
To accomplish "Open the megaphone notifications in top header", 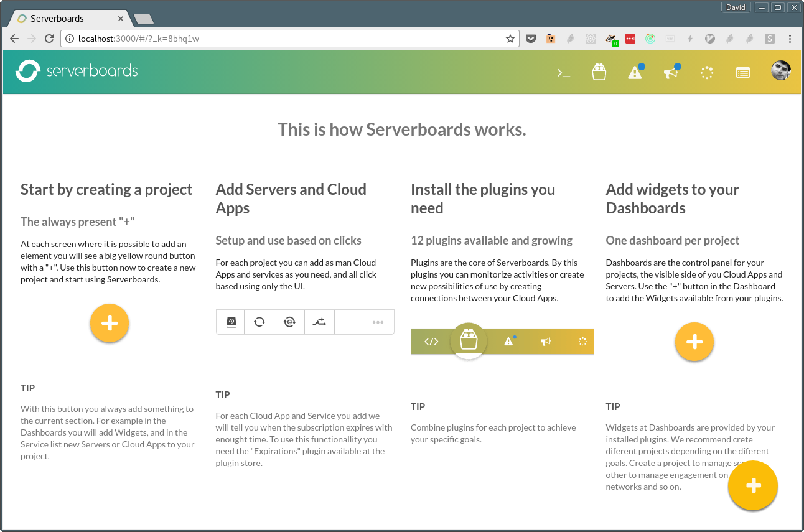I will (671, 73).
